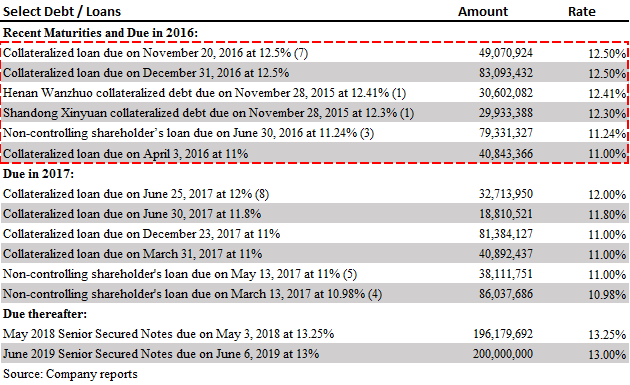Select the Henan Wanzhuo collateralized debt row
This screenshot has height=385, width=630.
314,93
